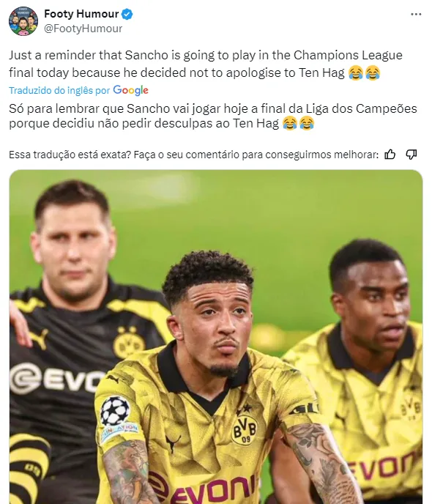The height and width of the screenshot is (504, 432).
Task: Click the thumbs-up translation feedback icon
Action: click(390, 155)
